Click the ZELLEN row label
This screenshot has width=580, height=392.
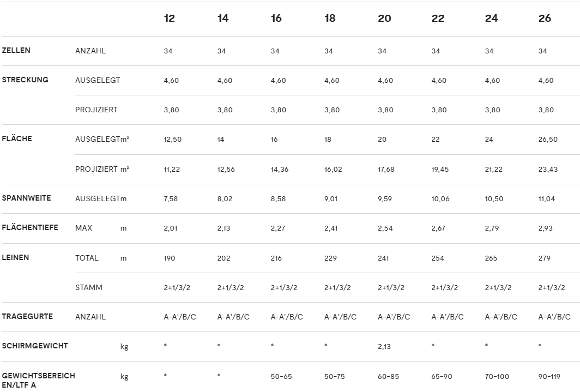point(16,50)
